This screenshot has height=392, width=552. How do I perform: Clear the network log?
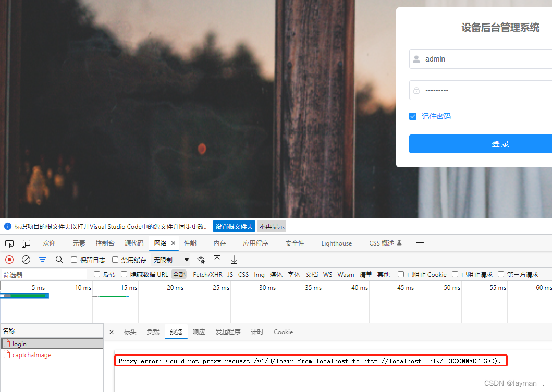tap(26, 260)
